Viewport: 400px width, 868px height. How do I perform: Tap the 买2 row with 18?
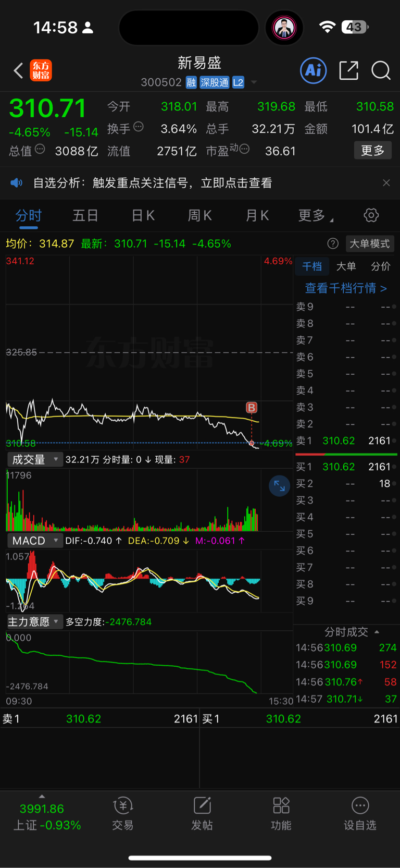click(346, 484)
